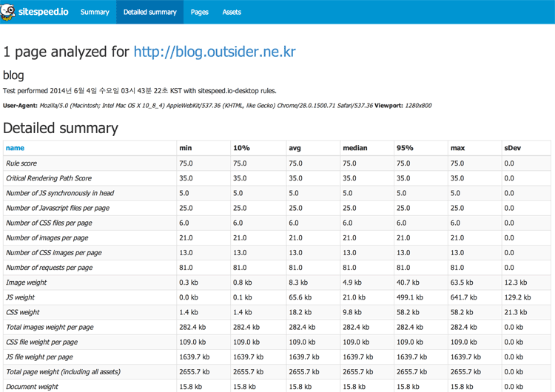Select Number of CSS images per page
The height and width of the screenshot is (392, 555).
[x=54, y=252]
